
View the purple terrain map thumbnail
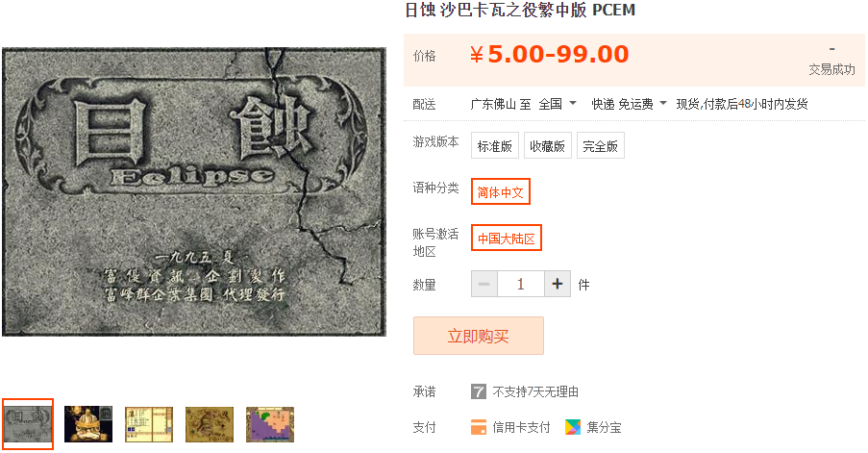[270, 424]
